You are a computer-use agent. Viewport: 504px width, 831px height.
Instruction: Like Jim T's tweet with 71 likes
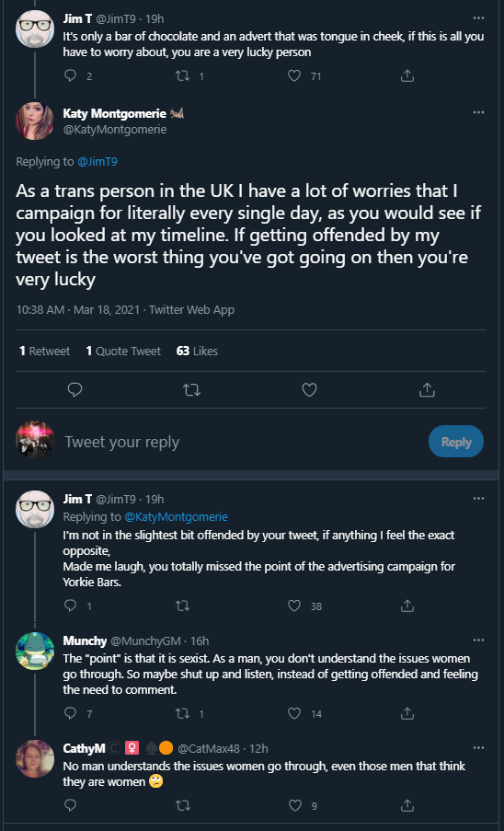tap(294, 76)
